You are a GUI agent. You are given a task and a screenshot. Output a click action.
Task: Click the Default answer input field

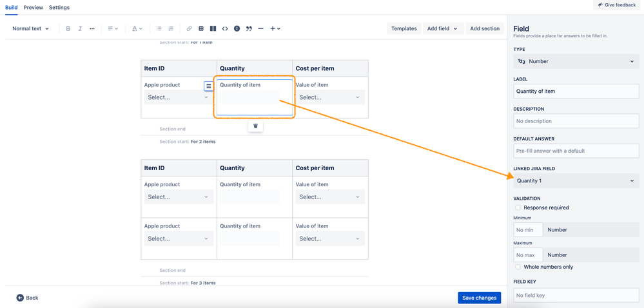click(576, 151)
